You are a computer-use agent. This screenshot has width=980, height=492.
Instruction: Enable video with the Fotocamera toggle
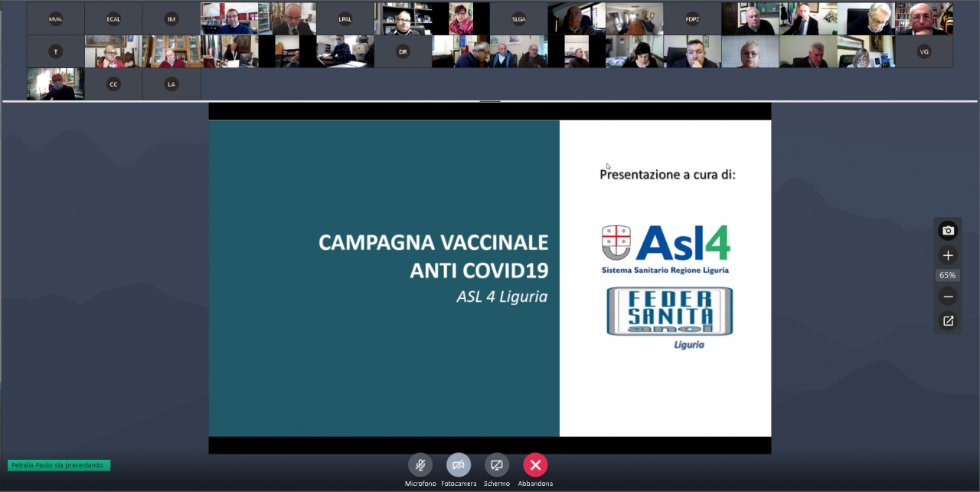pos(459,464)
